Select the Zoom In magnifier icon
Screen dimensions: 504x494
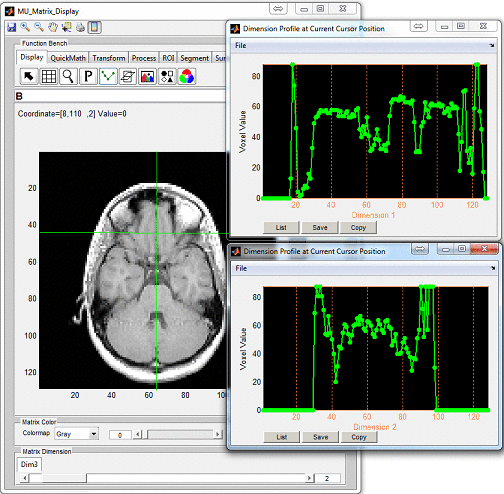(25, 27)
